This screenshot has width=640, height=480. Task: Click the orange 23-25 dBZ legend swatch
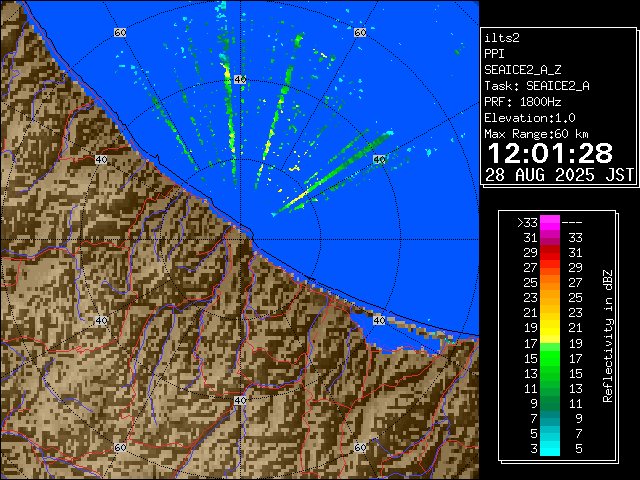coord(549,298)
